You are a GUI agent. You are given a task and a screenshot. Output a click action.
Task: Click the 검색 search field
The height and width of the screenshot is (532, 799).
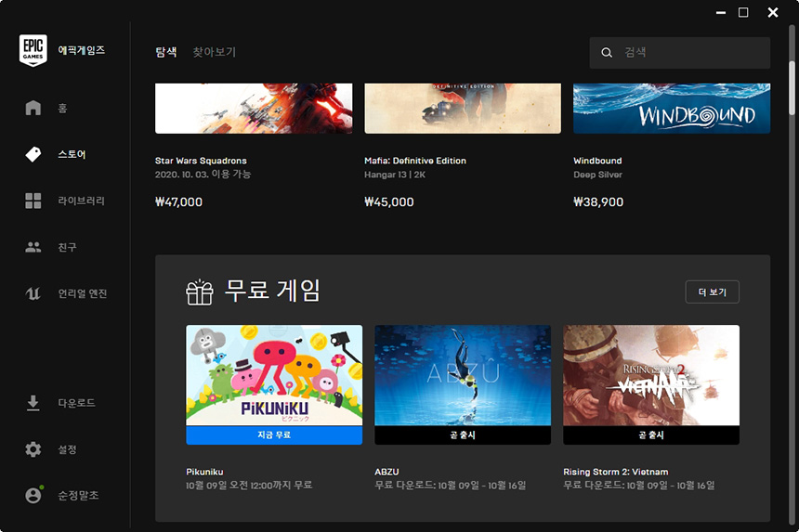[680, 52]
